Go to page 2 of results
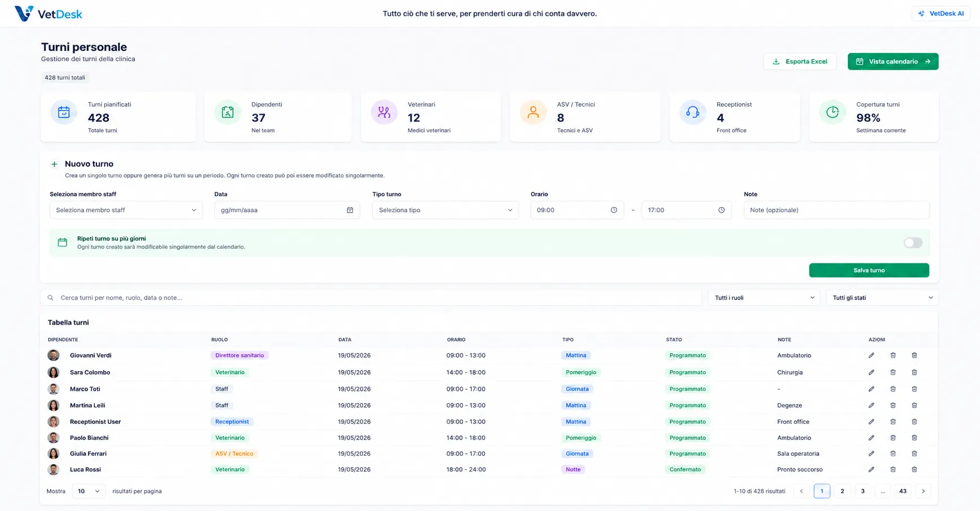The image size is (980, 511). coord(842,491)
